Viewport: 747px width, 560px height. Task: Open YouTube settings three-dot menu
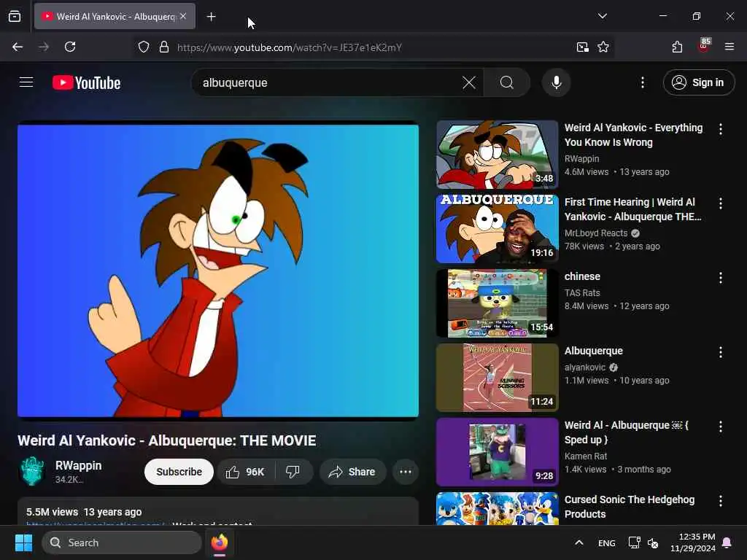642,83
